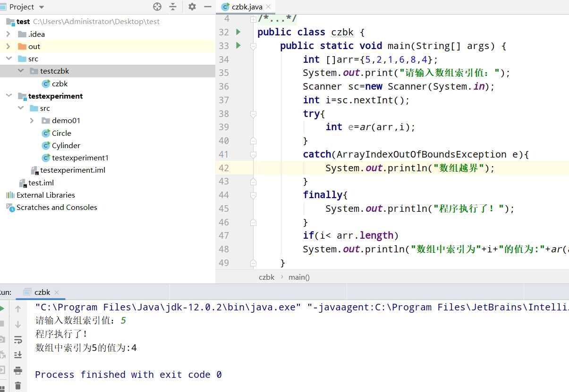
Task: Expand the demo01 package
Action: pyautogui.click(x=32, y=120)
